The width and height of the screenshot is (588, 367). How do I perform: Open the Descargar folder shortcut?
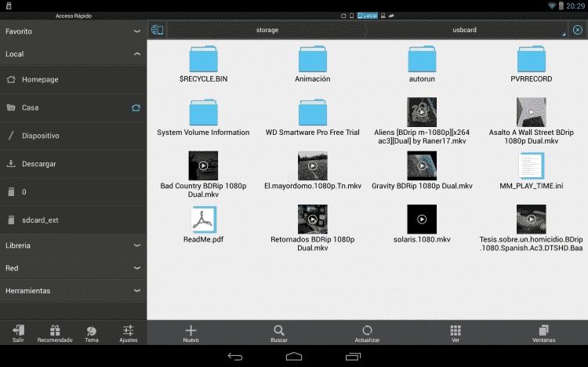coord(73,164)
